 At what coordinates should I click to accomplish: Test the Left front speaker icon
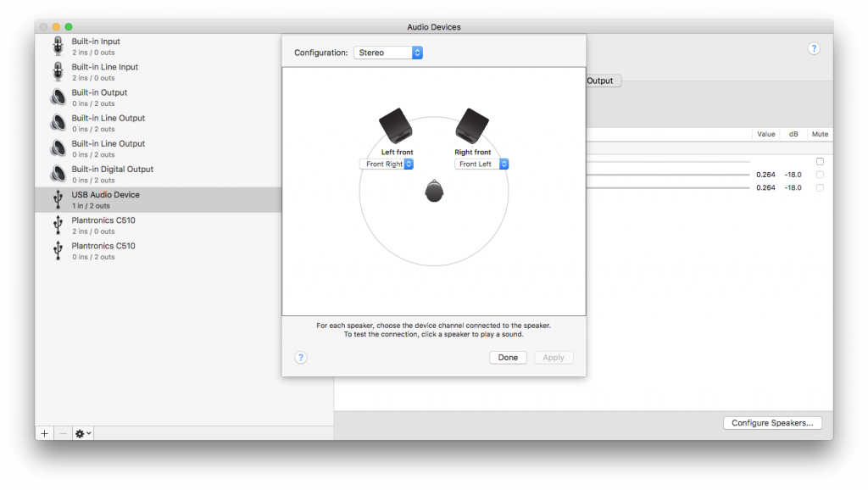[396, 125]
